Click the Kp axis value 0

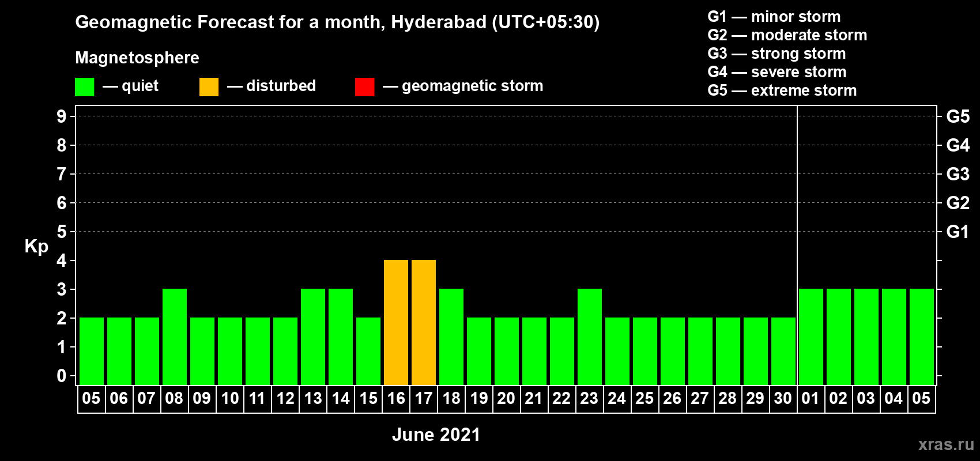[62, 376]
